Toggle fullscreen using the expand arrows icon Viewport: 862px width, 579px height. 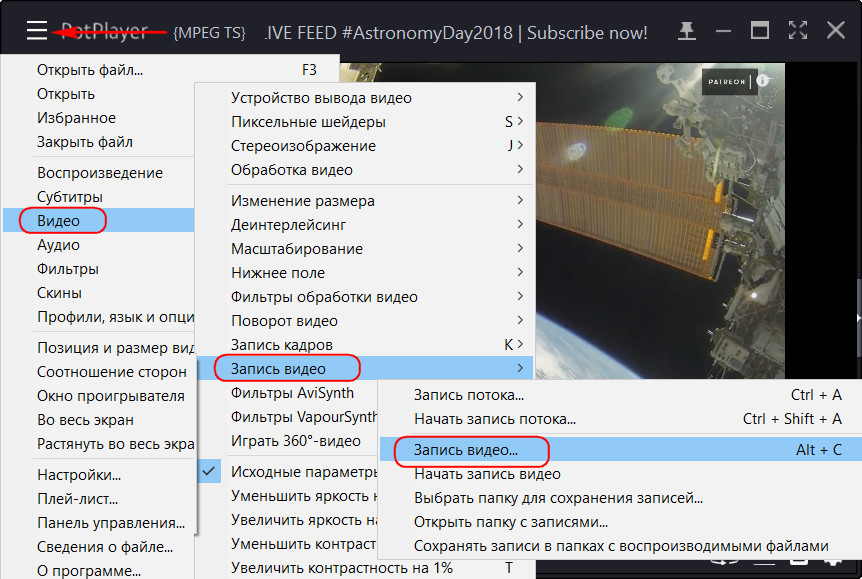point(797,32)
